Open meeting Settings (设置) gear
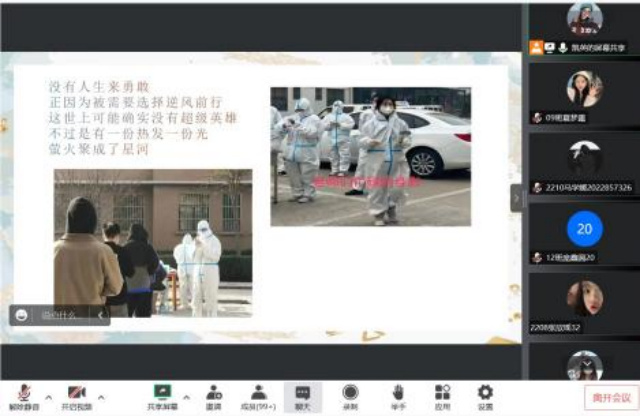 (485, 398)
